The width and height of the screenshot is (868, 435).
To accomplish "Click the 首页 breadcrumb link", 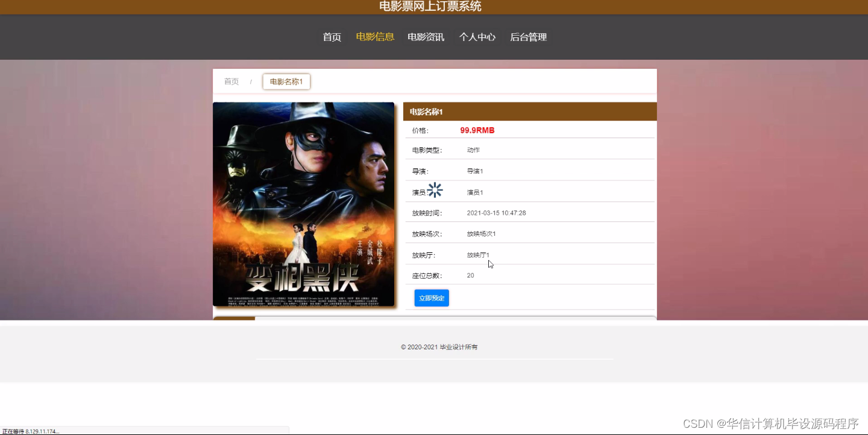I will point(231,81).
